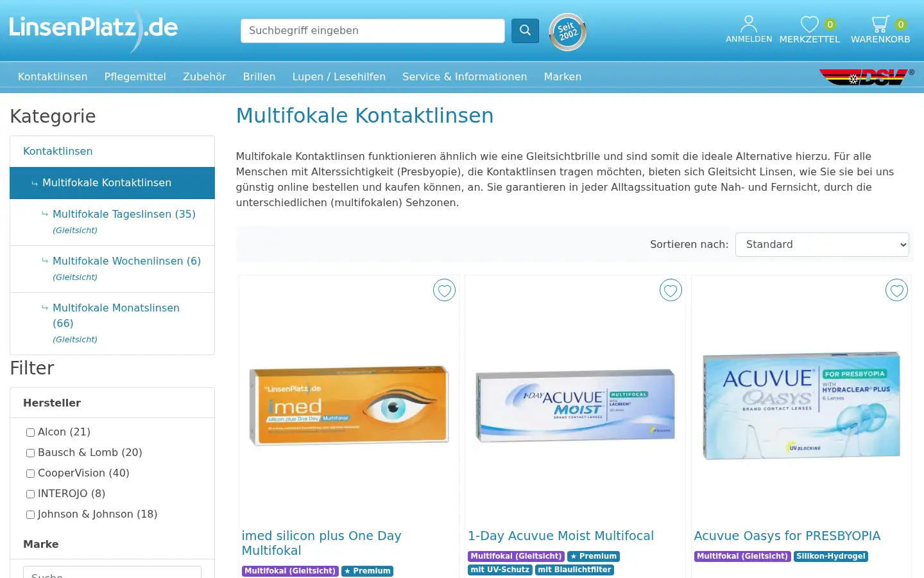Add Acuvue Oasys Presbyopia to wishlist

pyautogui.click(x=896, y=290)
